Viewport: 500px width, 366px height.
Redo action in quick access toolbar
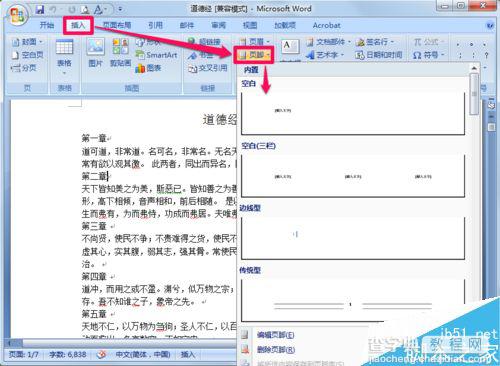71,10
